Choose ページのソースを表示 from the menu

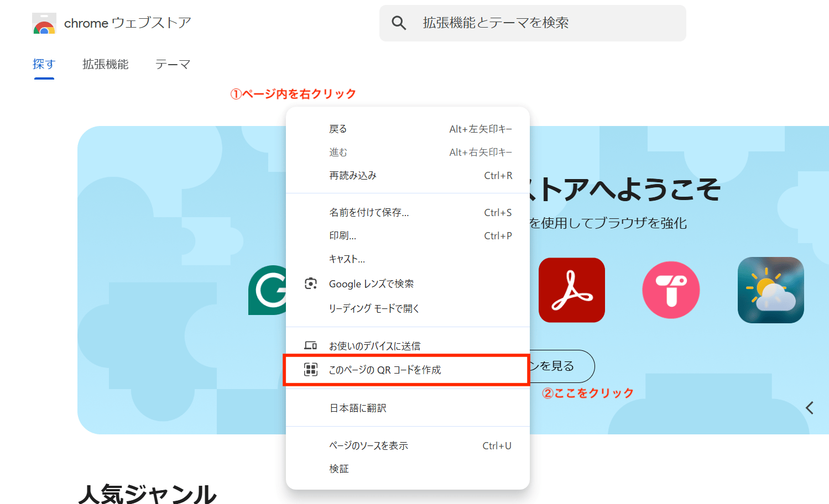[x=368, y=445]
